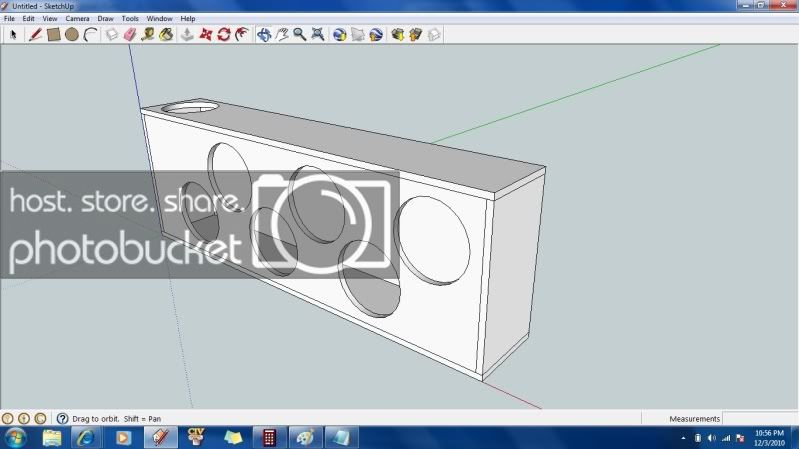Image resolution: width=799 pixels, height=449 pixels.
Task: Click the Get Models icon
Action: (x=397, y=35)
